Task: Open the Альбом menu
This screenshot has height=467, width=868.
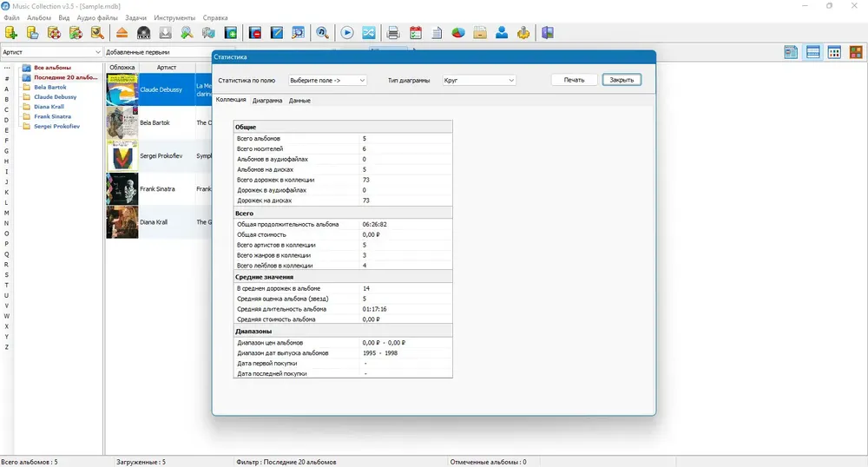Action: pos(39,17)
